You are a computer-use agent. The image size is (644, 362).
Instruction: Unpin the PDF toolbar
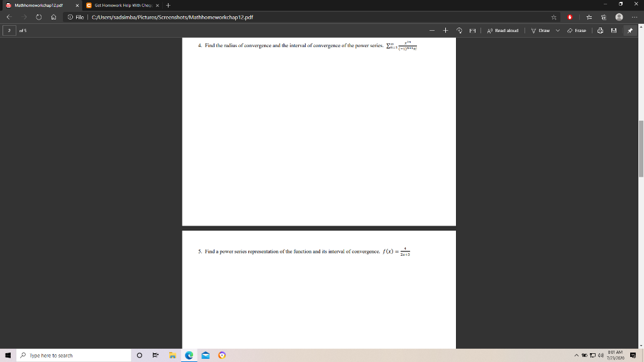629,30
